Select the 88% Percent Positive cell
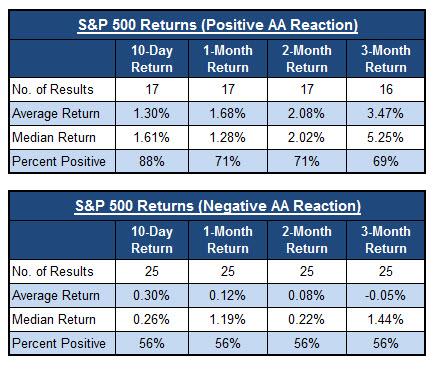The height and width of the screenshot is (368, 431). (152, 161)
